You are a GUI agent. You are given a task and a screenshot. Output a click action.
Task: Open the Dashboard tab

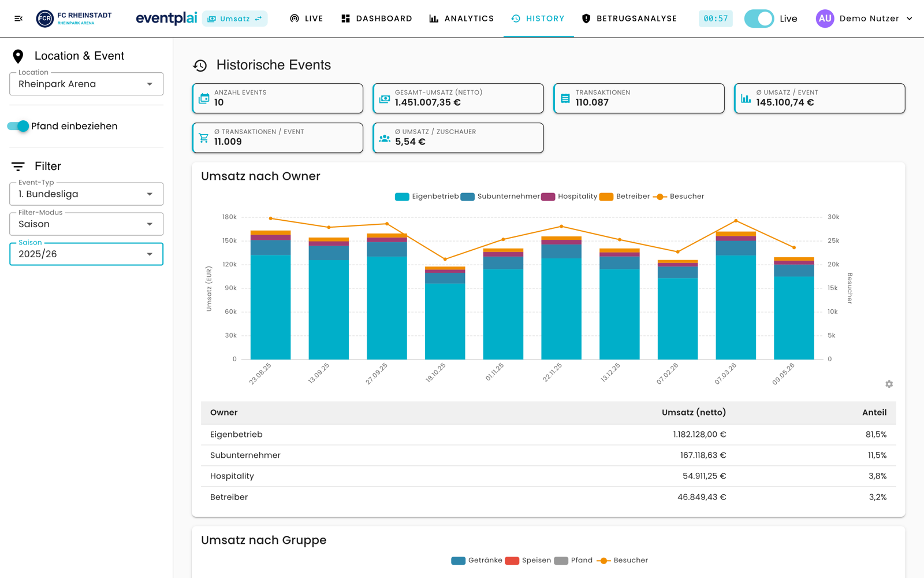coord(377,18)
